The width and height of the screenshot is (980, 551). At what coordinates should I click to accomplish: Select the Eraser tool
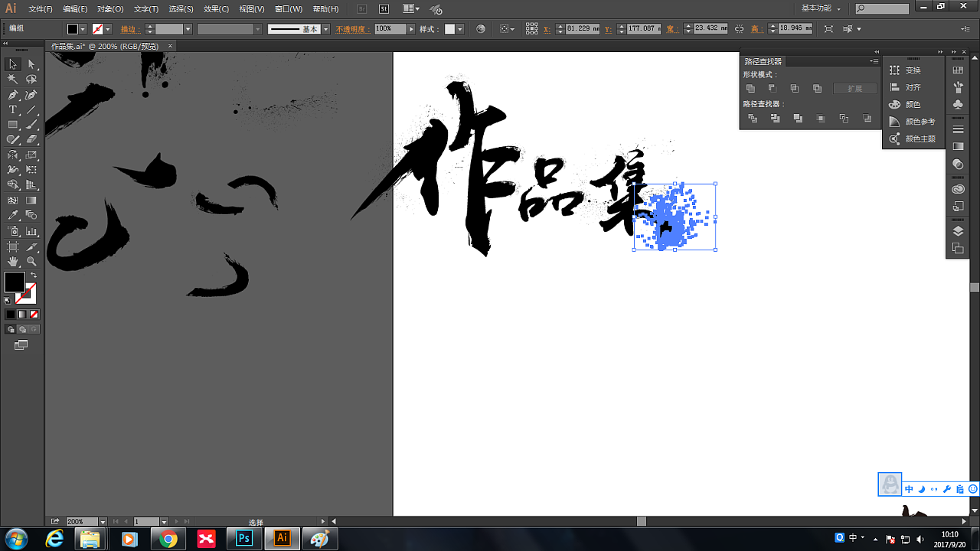tap(31, 139)
